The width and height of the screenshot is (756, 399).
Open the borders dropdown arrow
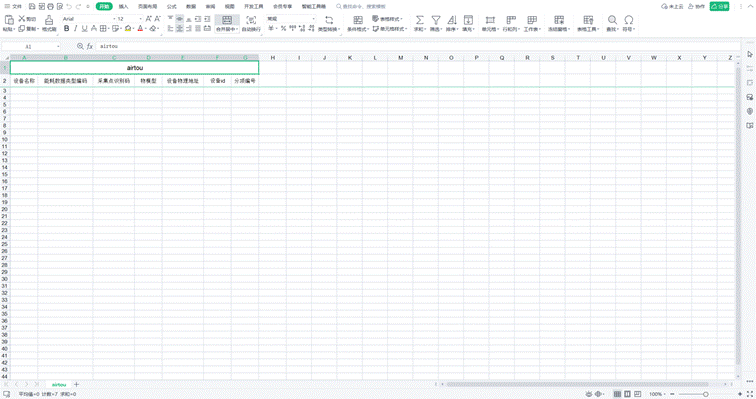(x=108, y=29)
